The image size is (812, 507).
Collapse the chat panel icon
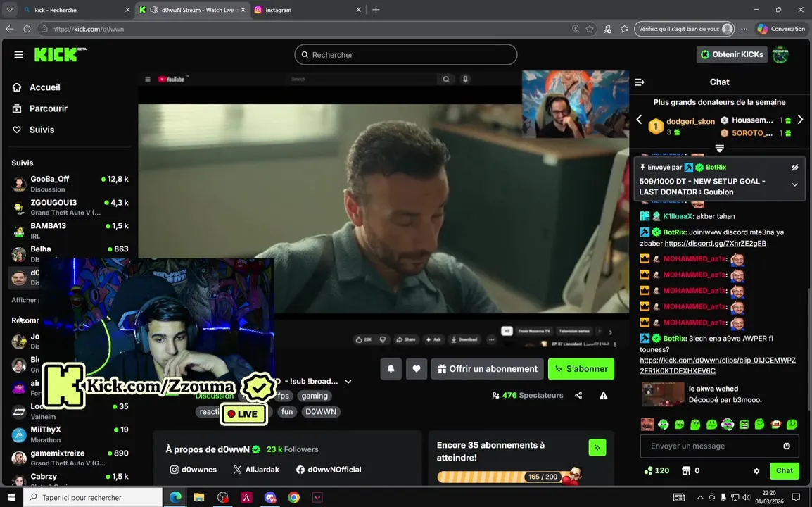(x=640, y=82)
